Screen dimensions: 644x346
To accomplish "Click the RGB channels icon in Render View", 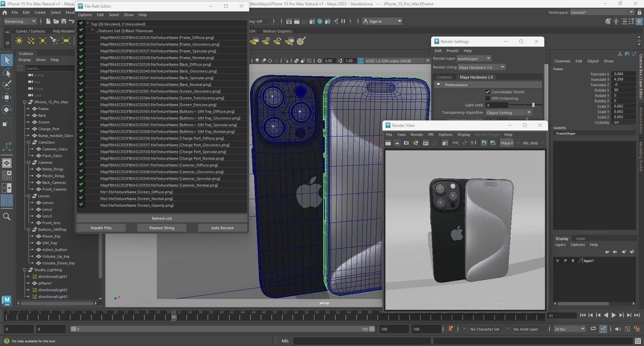I will (x=455, y=143).
